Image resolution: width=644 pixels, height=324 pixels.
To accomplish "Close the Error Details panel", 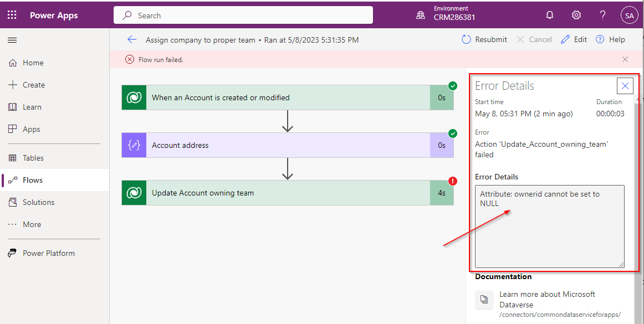I will point(625,86).
